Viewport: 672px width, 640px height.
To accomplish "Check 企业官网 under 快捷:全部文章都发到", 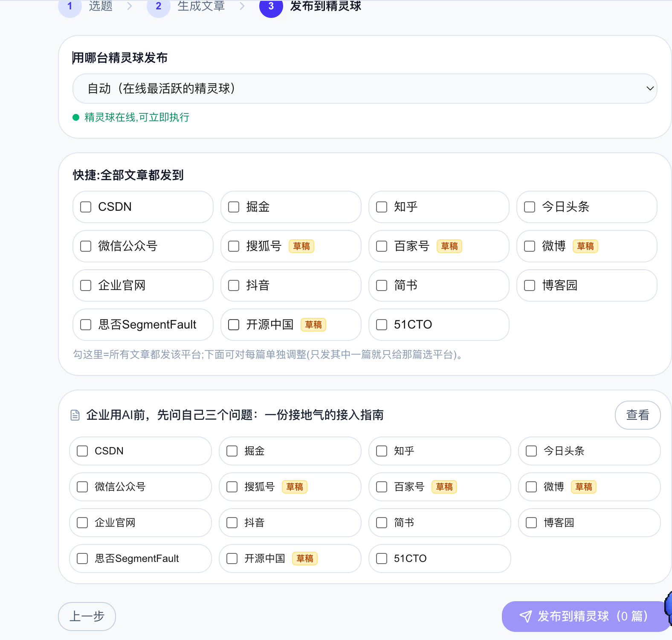I will click(x=86, y=285).
